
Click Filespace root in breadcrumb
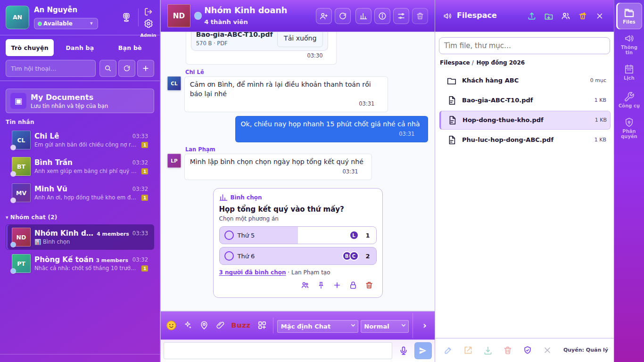tap(454, 63)
